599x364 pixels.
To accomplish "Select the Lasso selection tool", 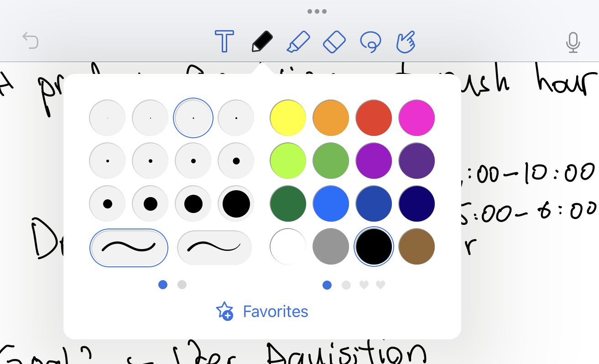I will (370, 42).
